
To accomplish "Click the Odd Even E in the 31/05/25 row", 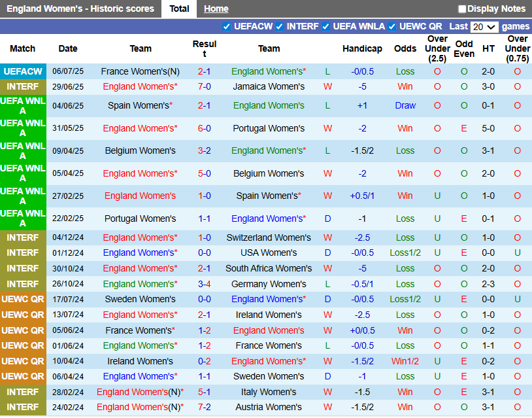I will tap(464, 128).
